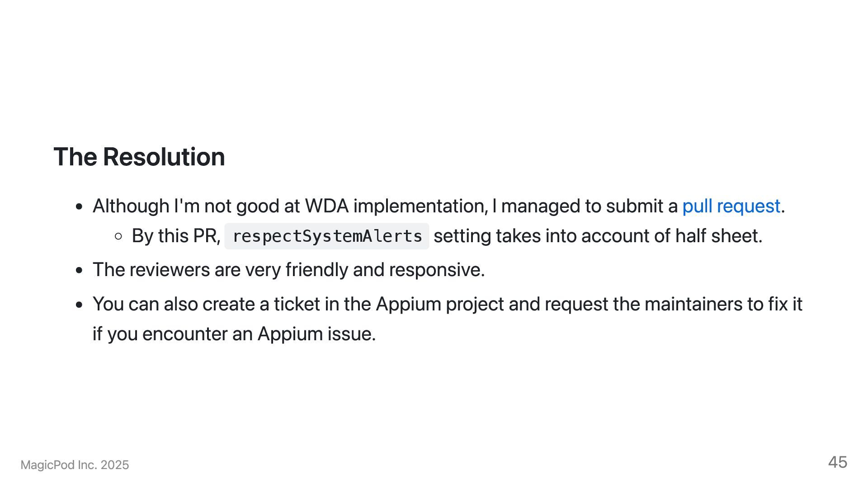
Task: Click the word WDA in first bullet
Action: tap(326, 206)
